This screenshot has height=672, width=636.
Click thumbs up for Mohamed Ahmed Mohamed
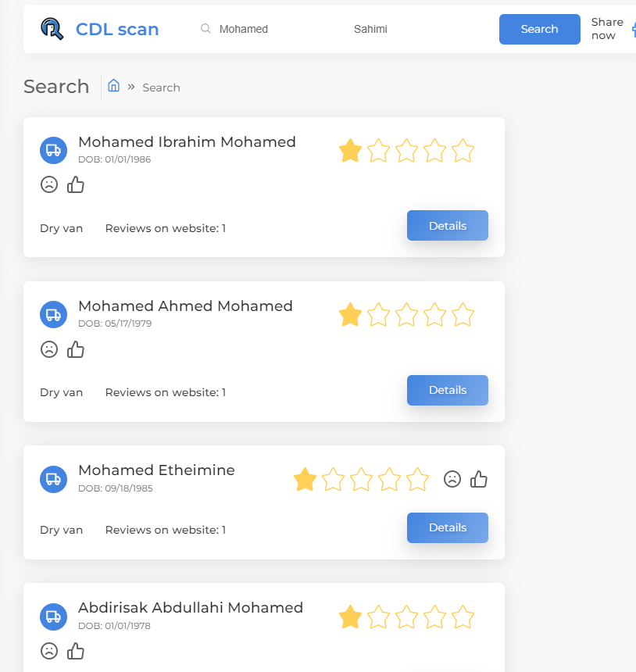tap(76, 349)
